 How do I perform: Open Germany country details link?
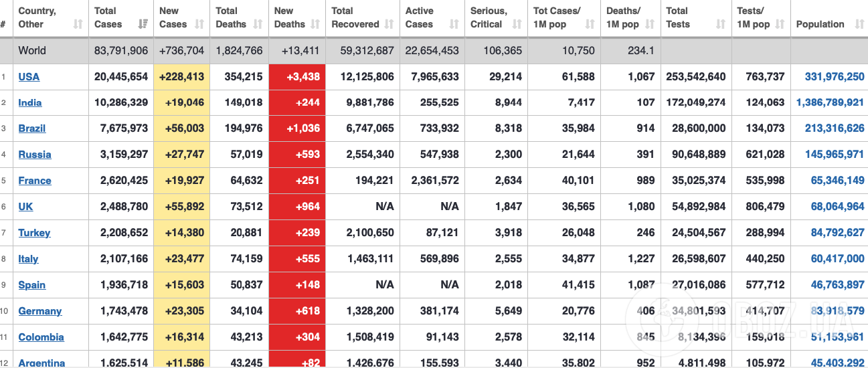coord(40,311)
